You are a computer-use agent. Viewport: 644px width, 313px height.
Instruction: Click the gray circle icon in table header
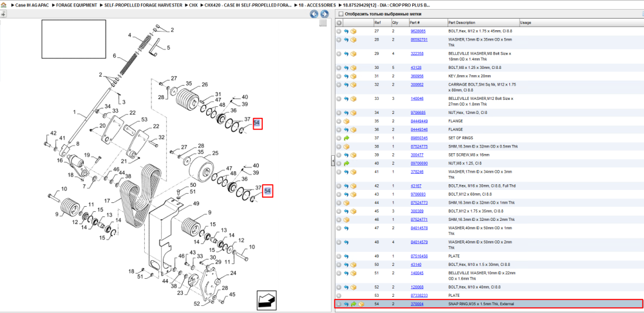(x=339, y=23)
